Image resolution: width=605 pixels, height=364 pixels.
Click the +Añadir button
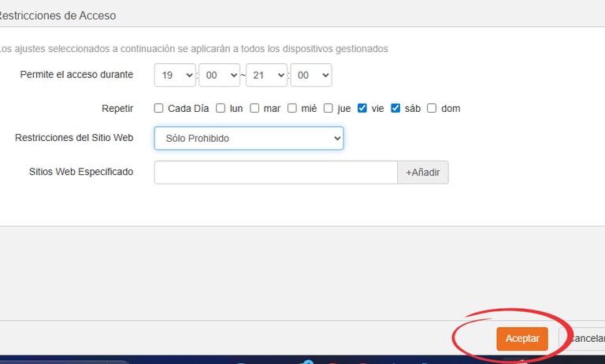pyautogui.click(x=423, y=173)
